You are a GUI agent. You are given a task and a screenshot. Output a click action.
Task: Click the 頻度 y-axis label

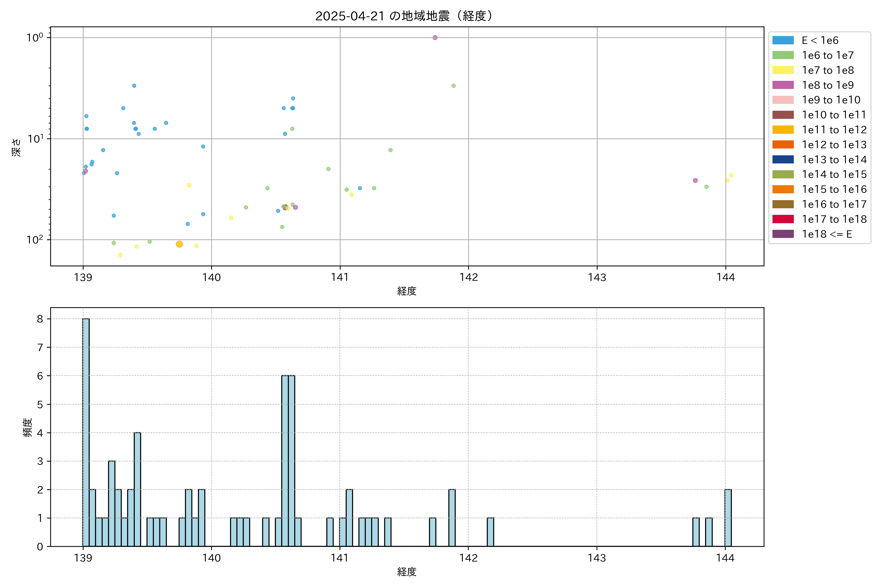click(28, 428)
